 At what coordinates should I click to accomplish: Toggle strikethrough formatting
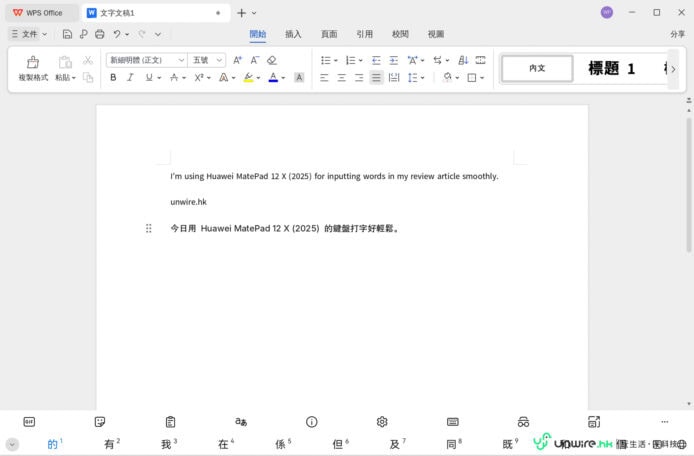(174, 77)
